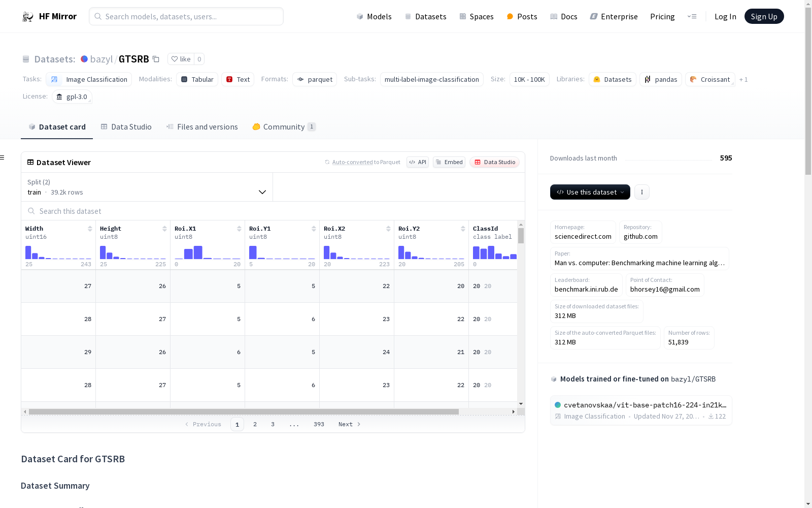This screenshot has height=508, width=812.
Task: Open Enterprise in the top navigation
Action: (614, 17)
